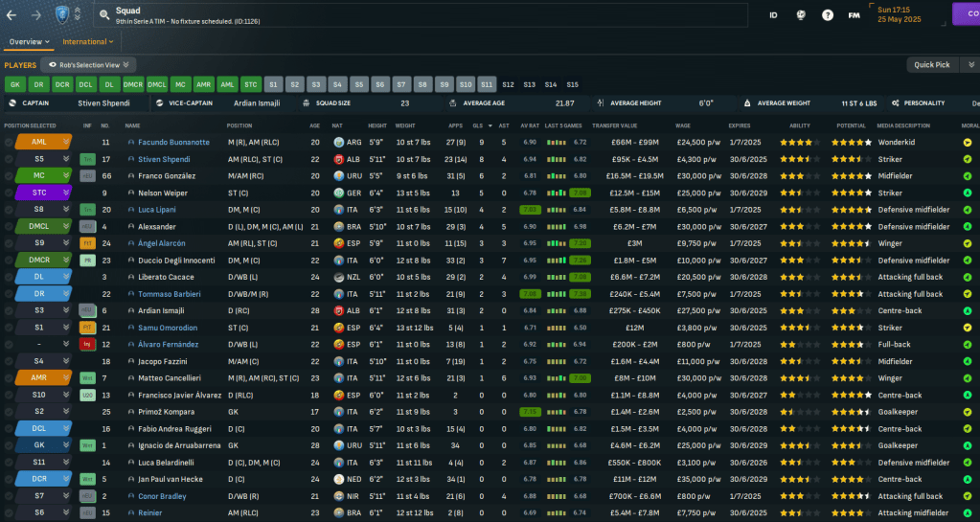Viewport: 980px width, 522px height.
Task: Select the STC position filter chip
Action: click(x=250, y=84)
